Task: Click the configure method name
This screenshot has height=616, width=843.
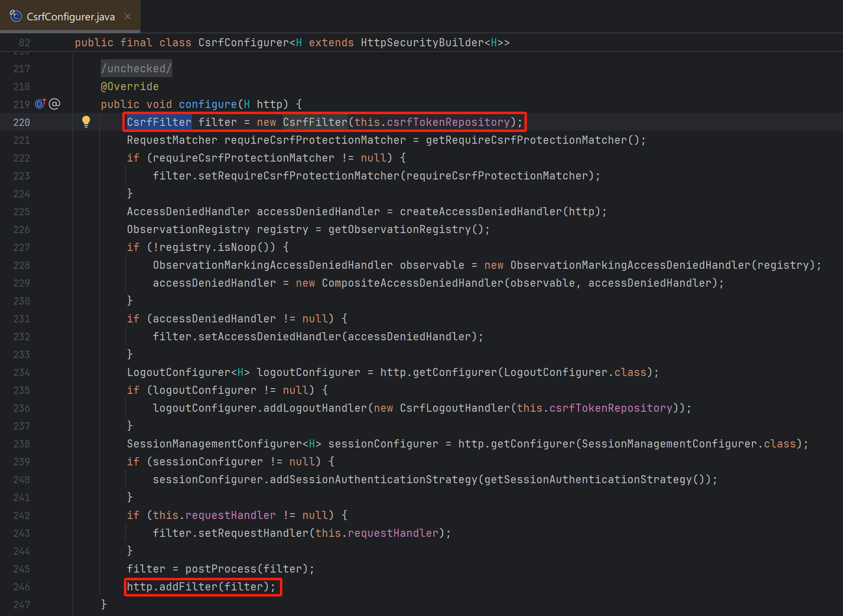Action: coord(208,104)
